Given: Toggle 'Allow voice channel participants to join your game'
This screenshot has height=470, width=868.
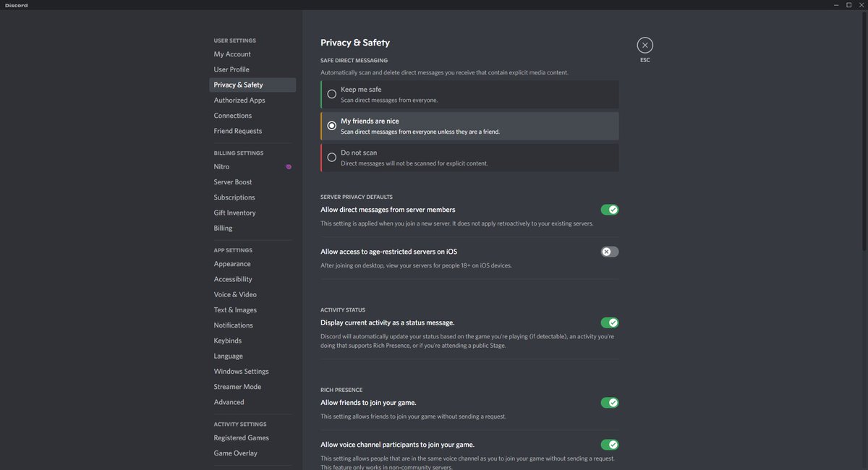Looking at the screenshot, I should 609,445.
